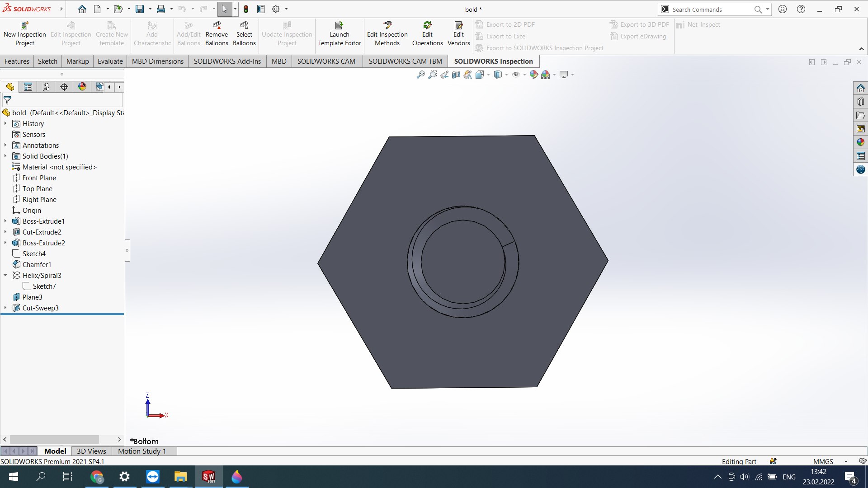Open the DisplayManager tab icon

coord(82,87)
